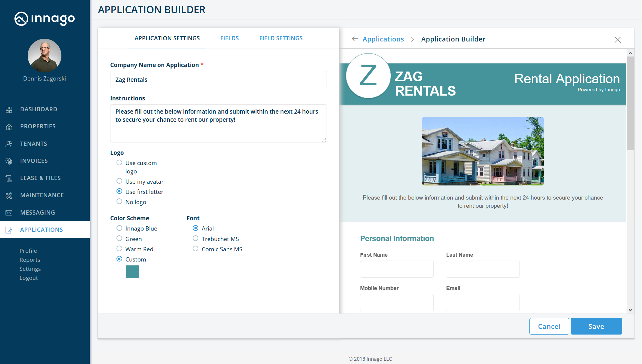The height and width of the screenshot is (364, 642).
Task: Click the Cancel button
Action: pyautogui.click(x=549, y=326)
